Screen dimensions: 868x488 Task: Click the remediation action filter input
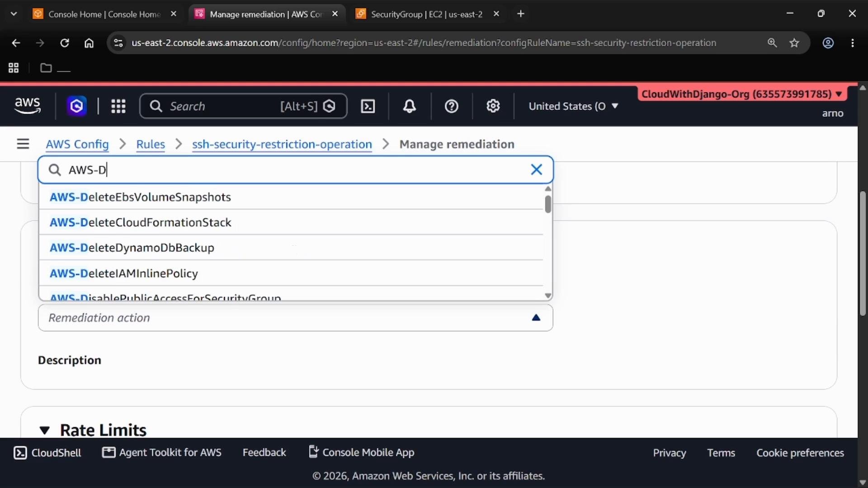pyautogui.click(x=296, y=169)
